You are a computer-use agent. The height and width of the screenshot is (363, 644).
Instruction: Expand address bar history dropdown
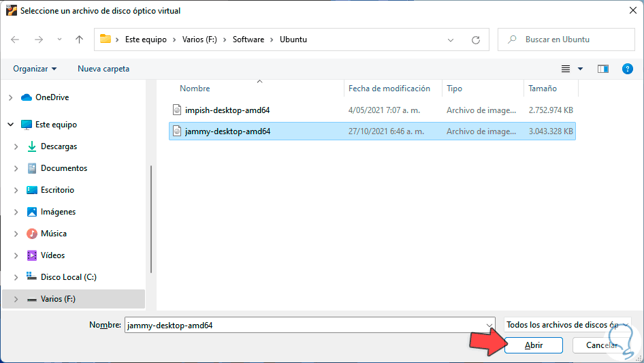pyautogui.click(x=451, y=40)
